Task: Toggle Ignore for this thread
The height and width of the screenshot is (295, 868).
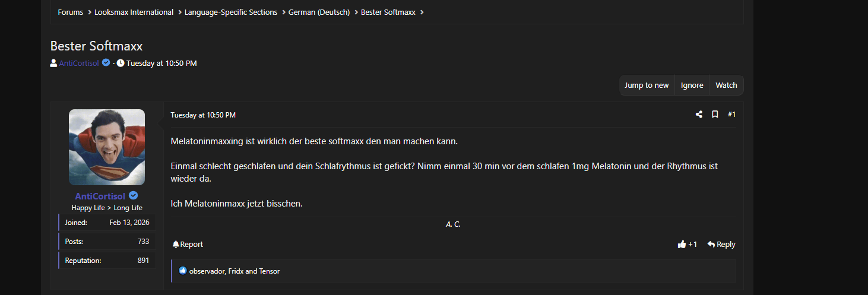Action: tap(692, 85)
